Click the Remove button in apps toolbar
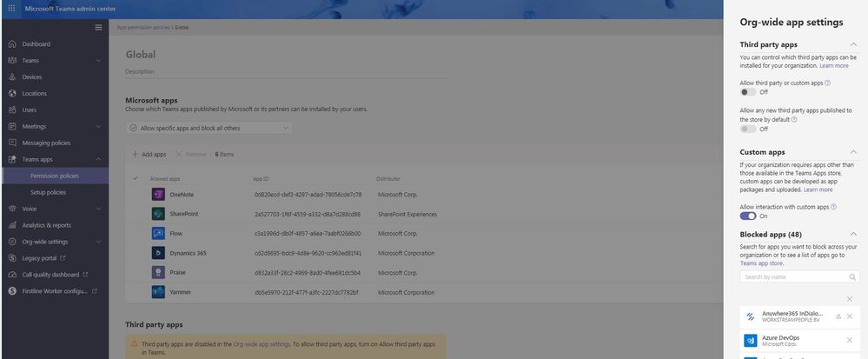Viewport: 868px width, 359px height. click(x=191, y=155)
